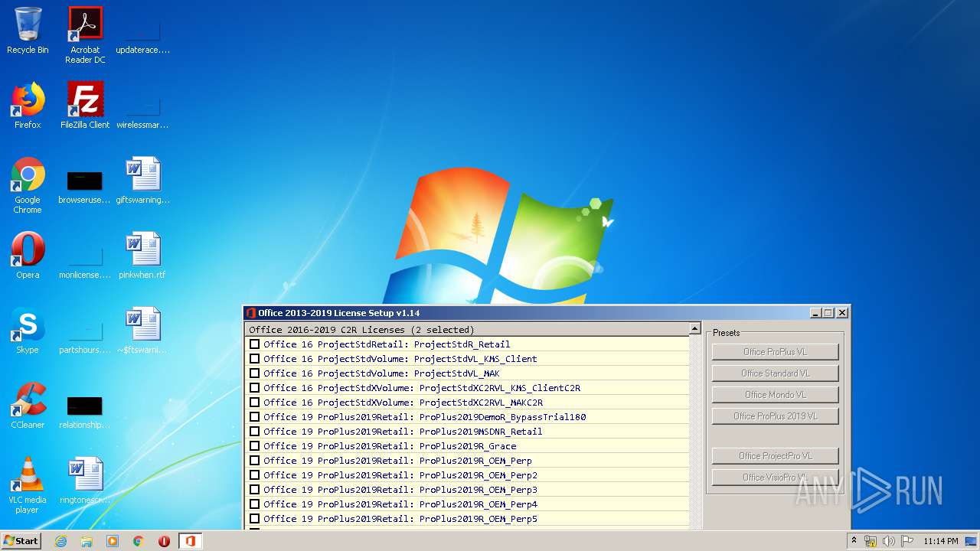This screenshot has width=980, height=551.
Task: Open VLC media player shortcut
Action: 28,485
